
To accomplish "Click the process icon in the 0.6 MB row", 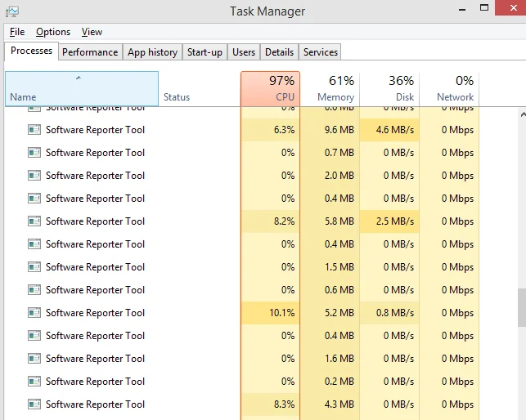I will tap(34, 289).
